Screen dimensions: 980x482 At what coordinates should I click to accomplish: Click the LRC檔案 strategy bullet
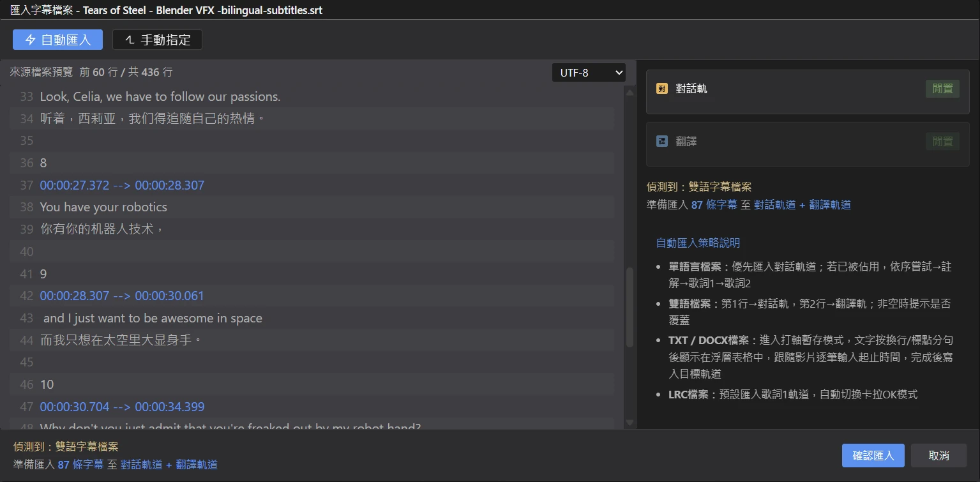(793, 395)
